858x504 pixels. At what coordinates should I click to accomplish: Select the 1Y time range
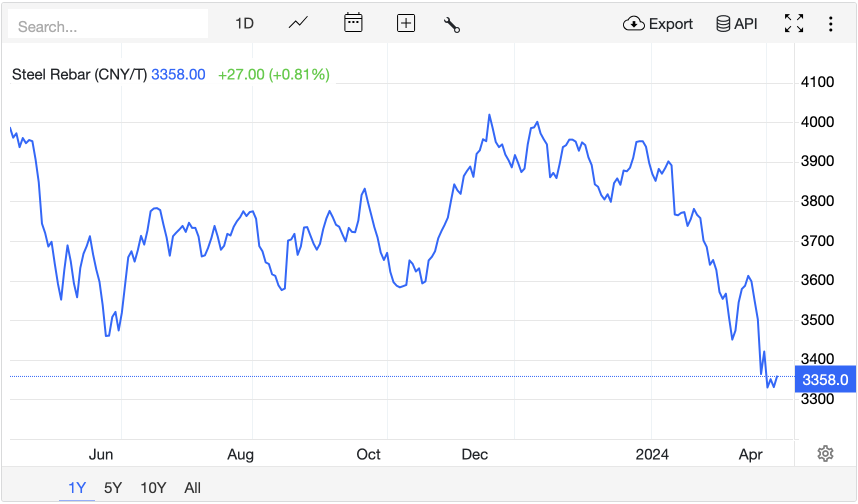tap(77, 487)
